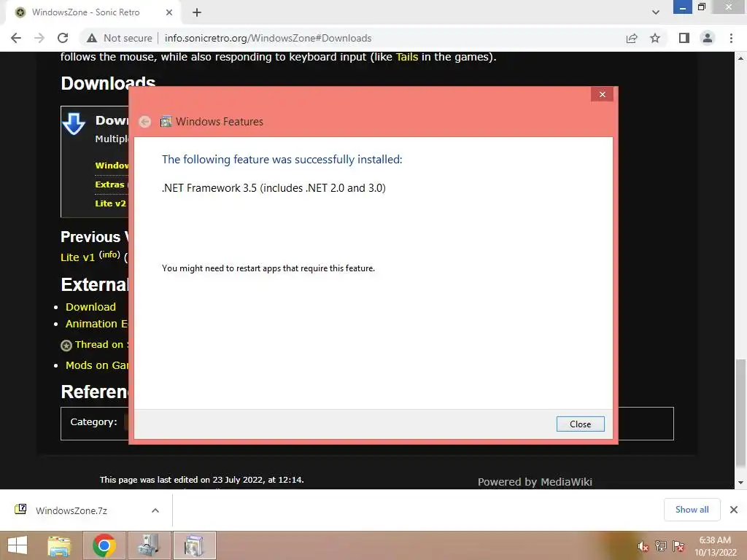This screenshot has height=560, width=747.
Task: Open Chrome profile menu
Action: tap(708, 38)
